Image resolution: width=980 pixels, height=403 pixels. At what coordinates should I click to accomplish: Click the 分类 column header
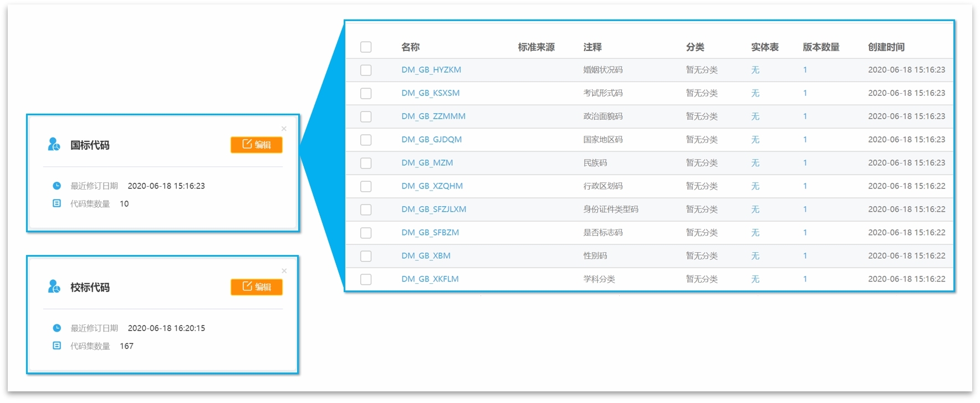click(695, 47)
